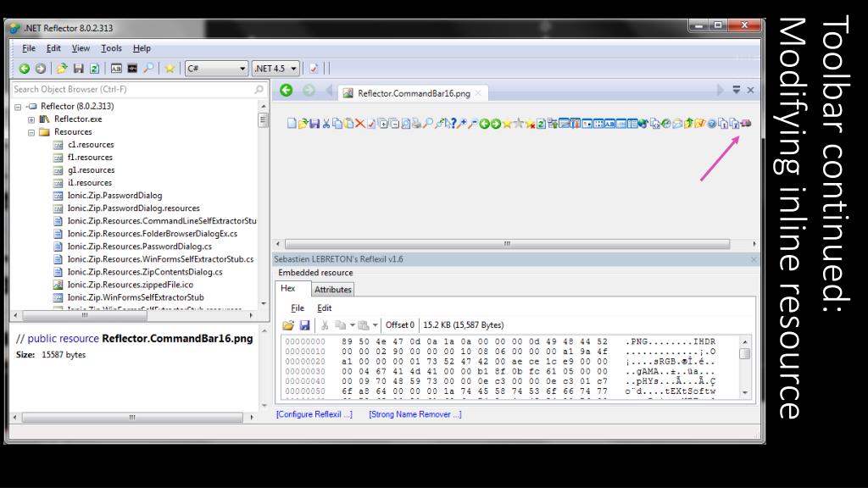
Task: Click the Copy icon in hex editor toolbar
Action: 341,325
